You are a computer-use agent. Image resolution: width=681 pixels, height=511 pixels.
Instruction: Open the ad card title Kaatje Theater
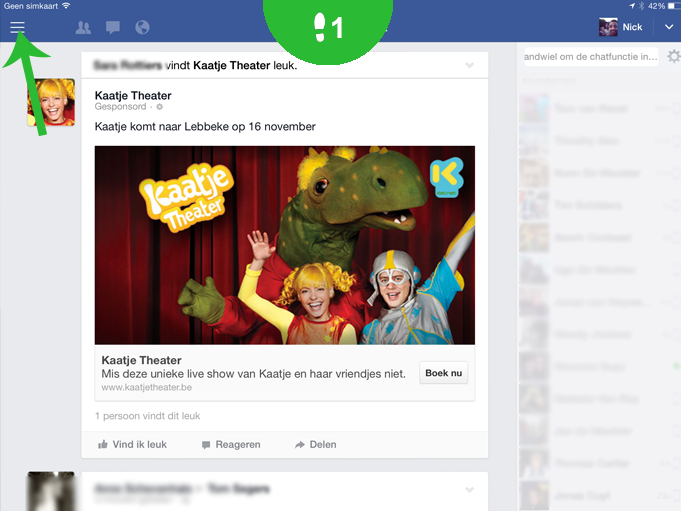[141, 360]
